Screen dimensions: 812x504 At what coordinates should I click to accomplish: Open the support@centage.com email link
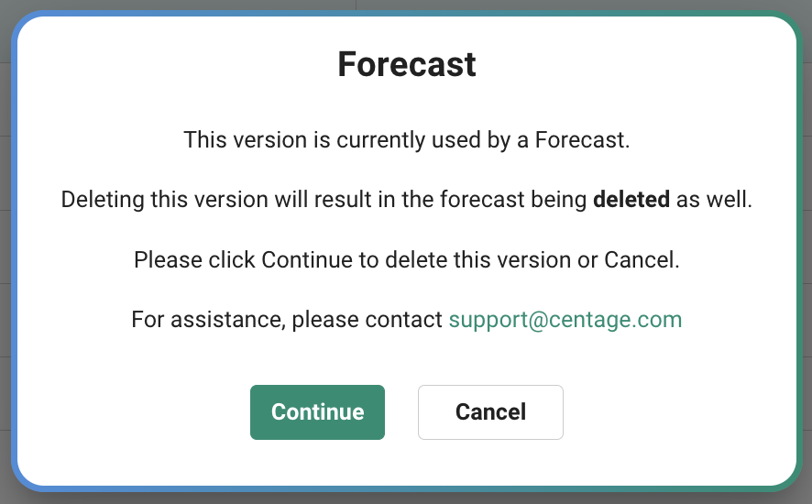(x=565, y=320)
